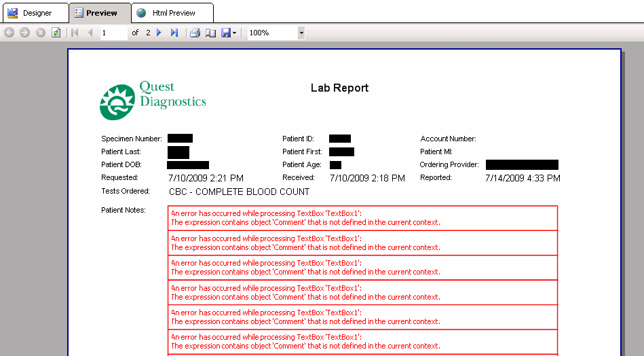Click the Tests Ordered label
The width and height of the screenshot is (644, 356).
click(126, 191)
